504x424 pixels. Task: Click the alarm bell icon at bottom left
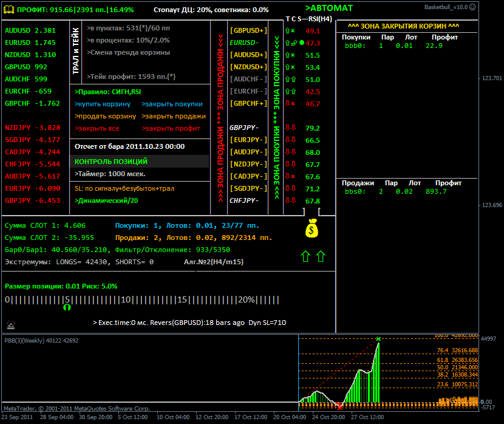point(11,324)
